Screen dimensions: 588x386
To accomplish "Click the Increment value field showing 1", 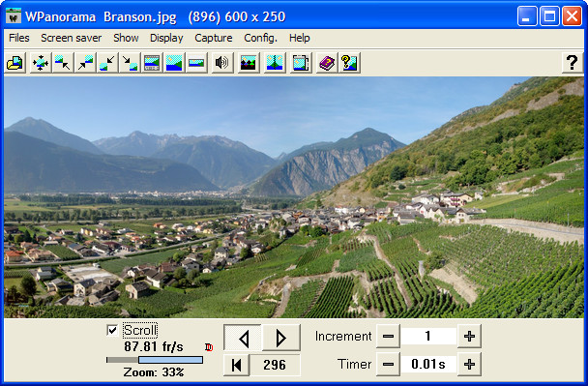I will coord(428,336).
